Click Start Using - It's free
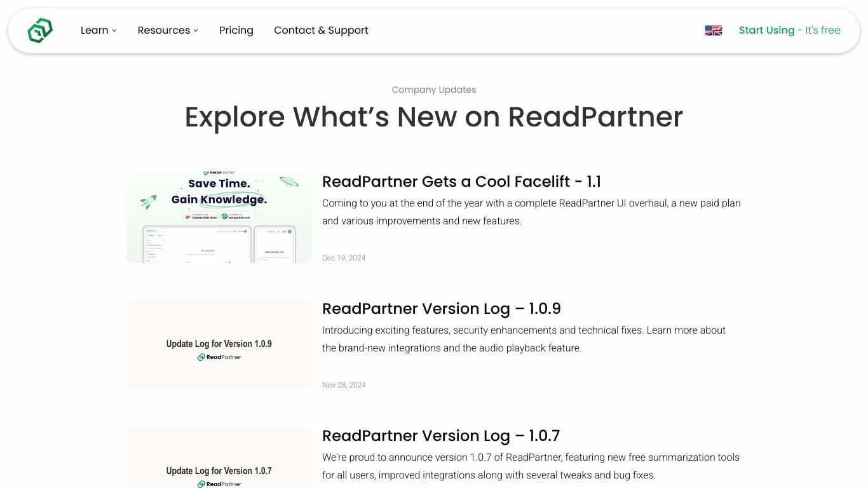This screenshot has height=488, width=868. [x=789, y=30]
